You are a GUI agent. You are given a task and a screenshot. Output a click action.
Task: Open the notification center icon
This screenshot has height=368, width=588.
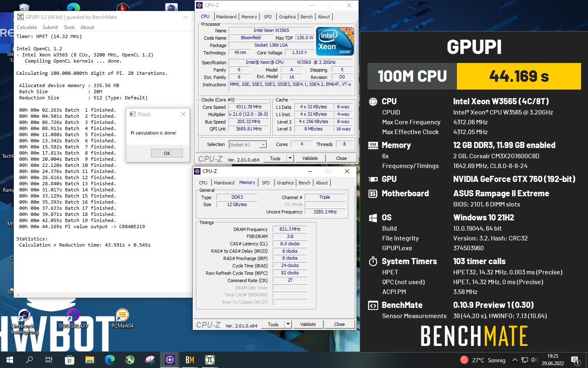pyautogui.click(x=575, y=360)
